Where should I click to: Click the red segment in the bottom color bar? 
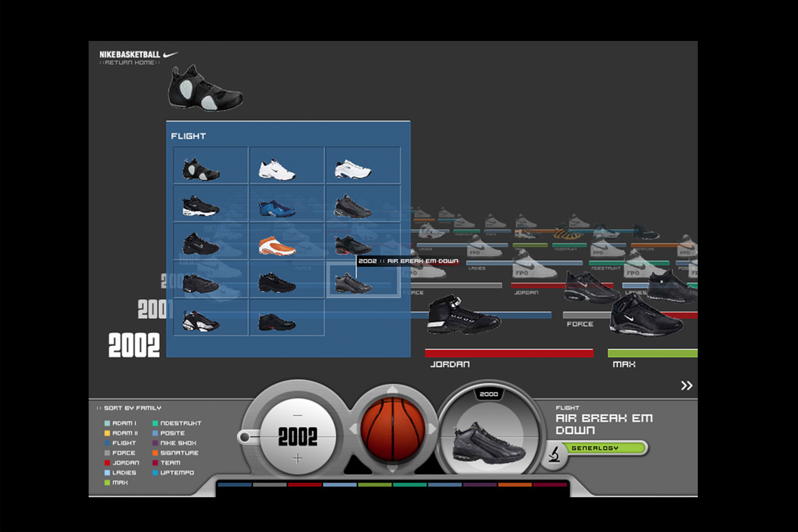[x=305, y=485]
